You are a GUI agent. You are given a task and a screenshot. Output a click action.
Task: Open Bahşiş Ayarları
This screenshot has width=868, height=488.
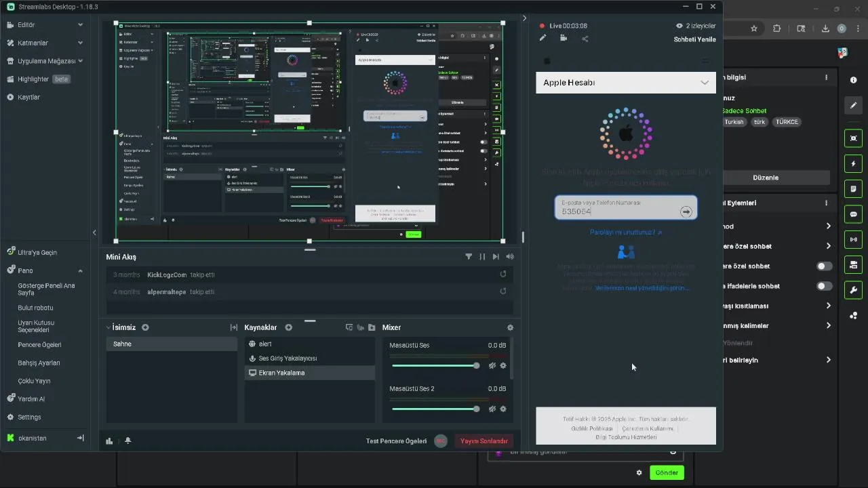click(x=39, y=363)
